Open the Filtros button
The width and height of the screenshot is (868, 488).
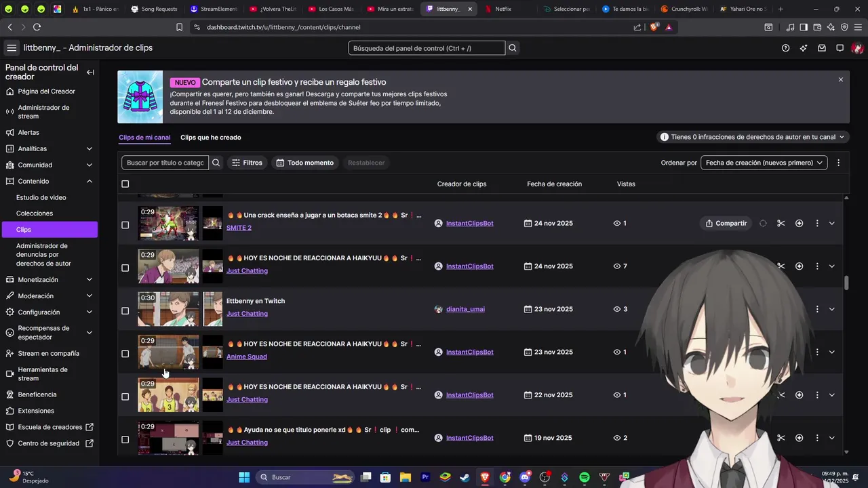tap(246, 163)
